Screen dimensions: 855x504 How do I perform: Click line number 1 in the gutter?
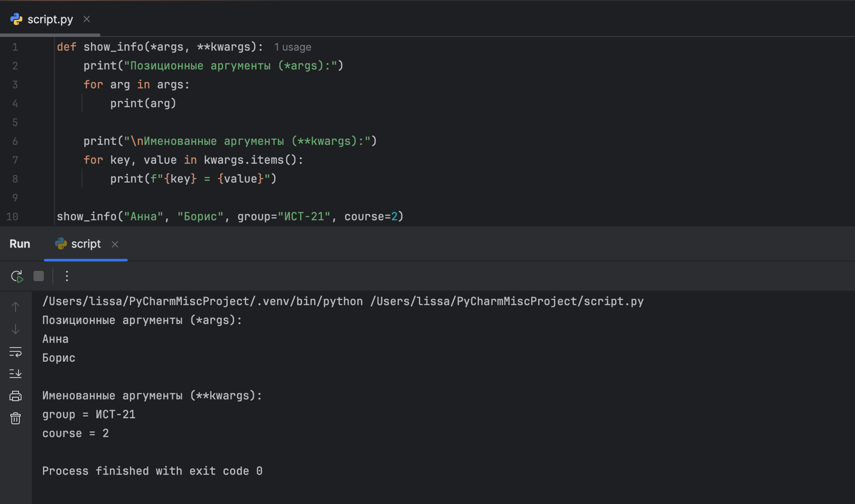click(x=15, y=47)
